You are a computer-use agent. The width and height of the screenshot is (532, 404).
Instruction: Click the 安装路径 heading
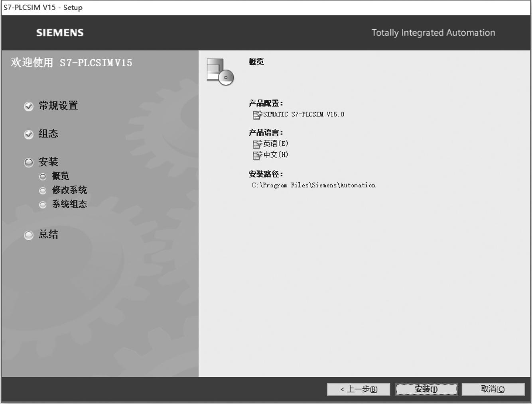click(x=266, y=174)
